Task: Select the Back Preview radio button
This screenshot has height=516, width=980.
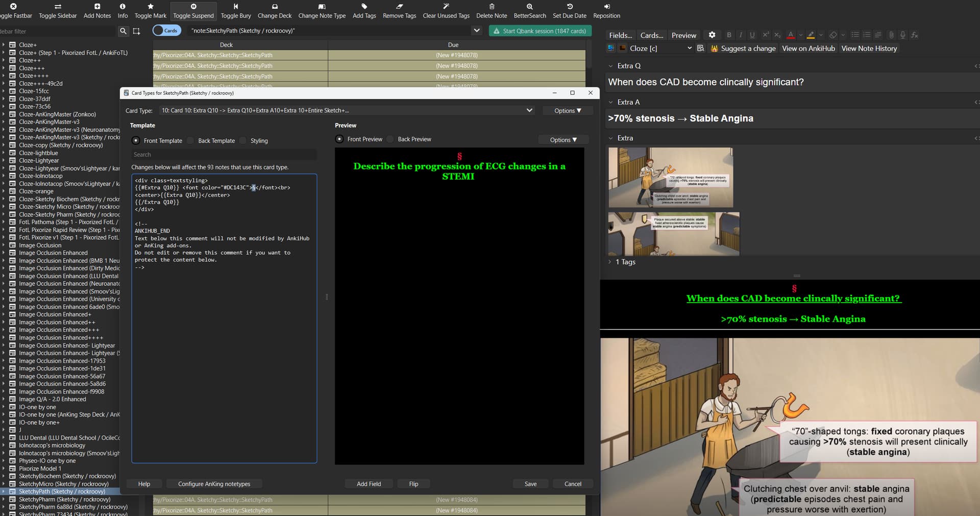Action: (390, 139)
